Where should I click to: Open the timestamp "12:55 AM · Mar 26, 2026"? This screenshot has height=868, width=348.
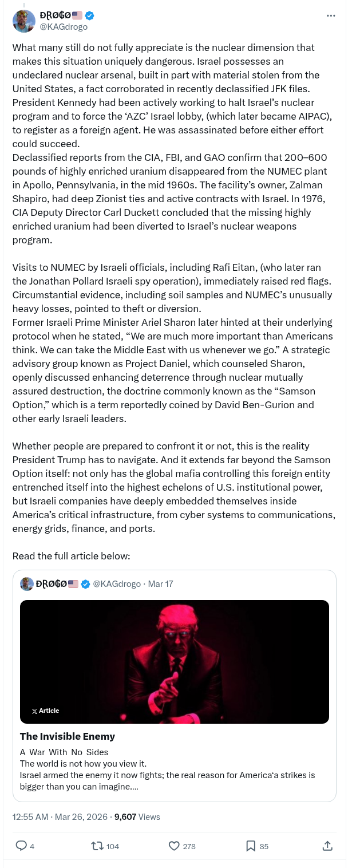[x=60, y=817]
